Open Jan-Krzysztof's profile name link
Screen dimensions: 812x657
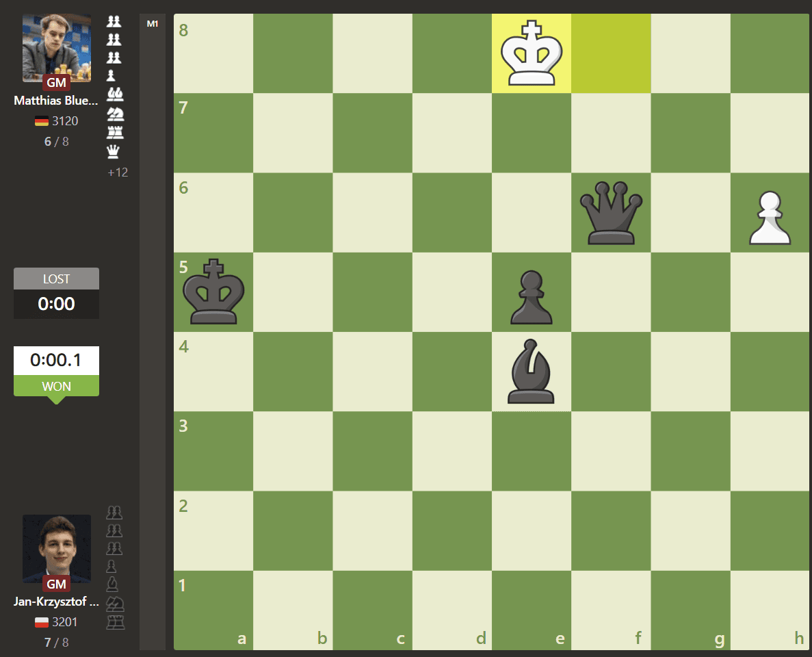coord(56,602)
